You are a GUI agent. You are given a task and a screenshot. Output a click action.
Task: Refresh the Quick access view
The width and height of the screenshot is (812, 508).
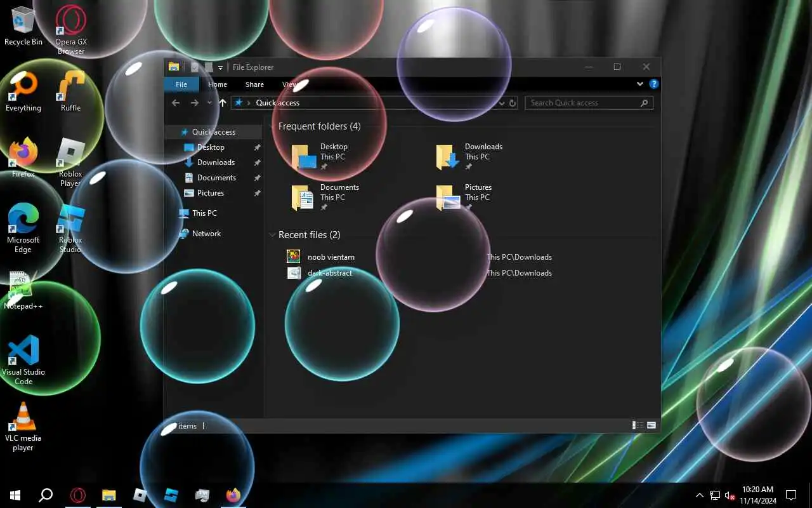pyautogui.click(x=513, y=103)
